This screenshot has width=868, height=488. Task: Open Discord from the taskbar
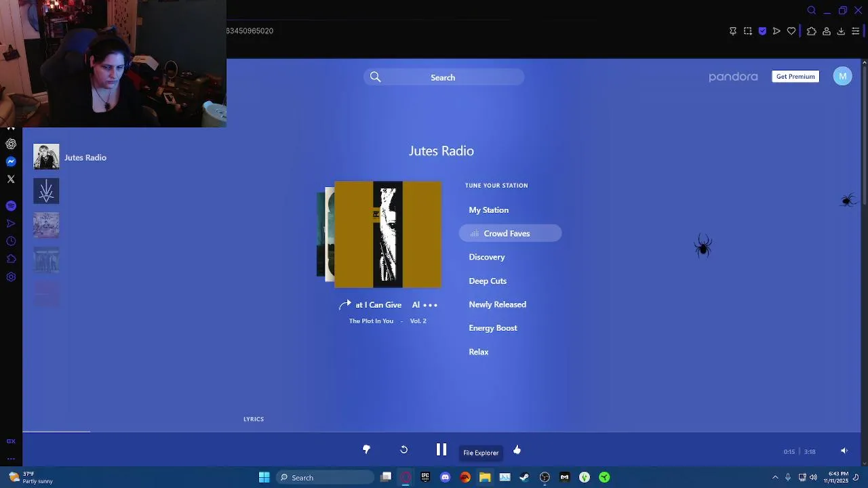[x=445, y=478]
